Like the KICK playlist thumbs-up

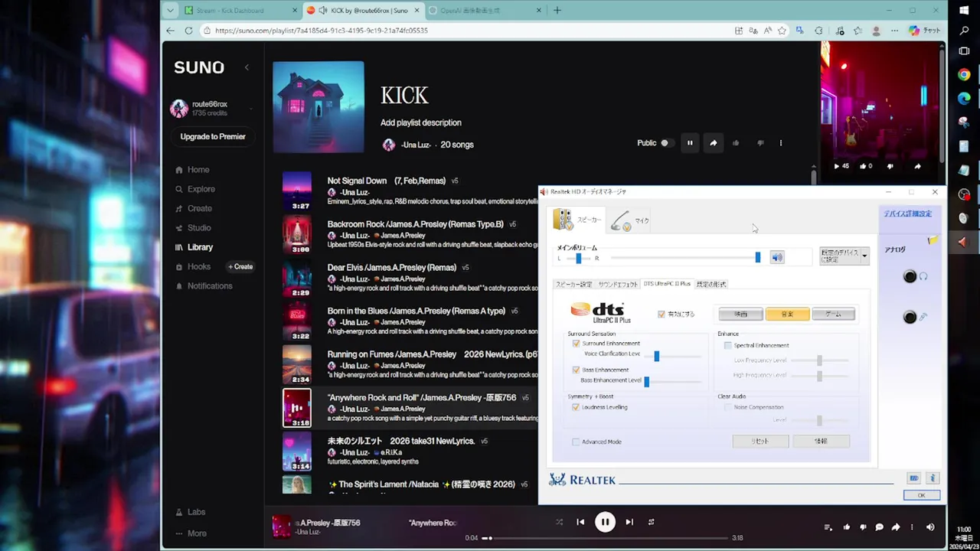click(736, 143)
